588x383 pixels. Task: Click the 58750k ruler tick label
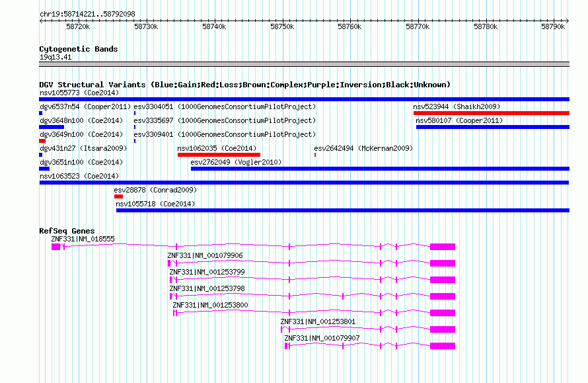point(282,26)
